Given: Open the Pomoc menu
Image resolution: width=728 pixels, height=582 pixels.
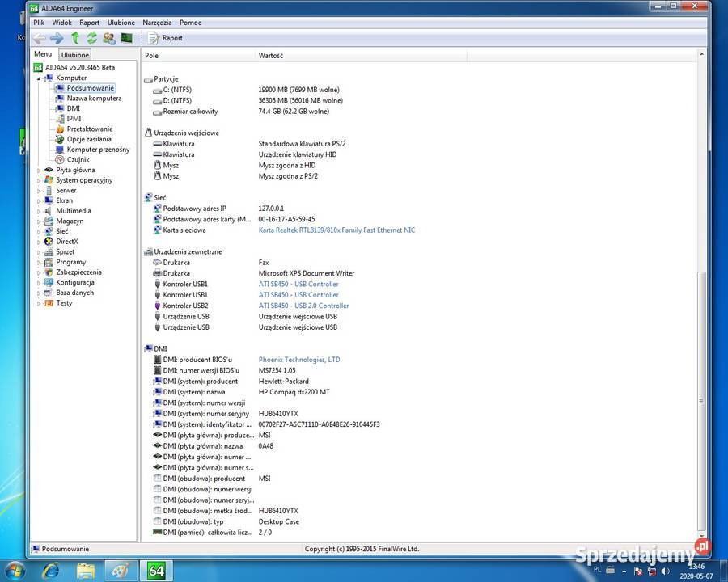Looking at the screenshot, I should point(190,23).
